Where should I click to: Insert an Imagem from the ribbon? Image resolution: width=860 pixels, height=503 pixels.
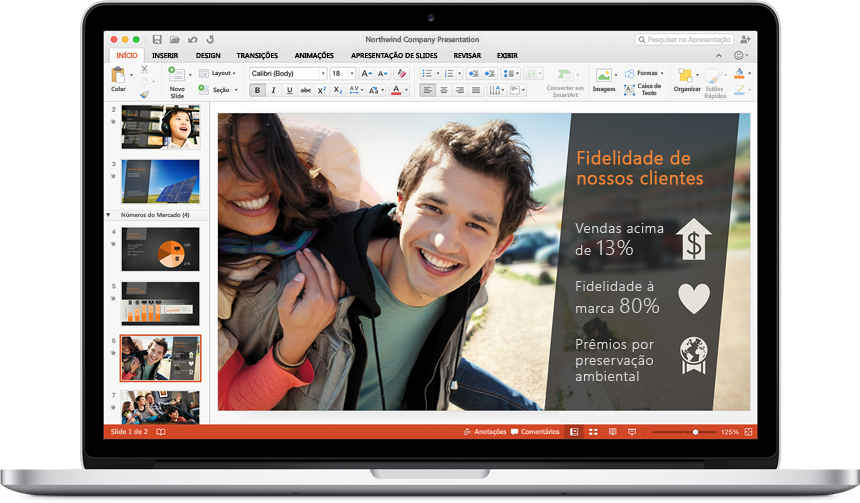[603, 76]
